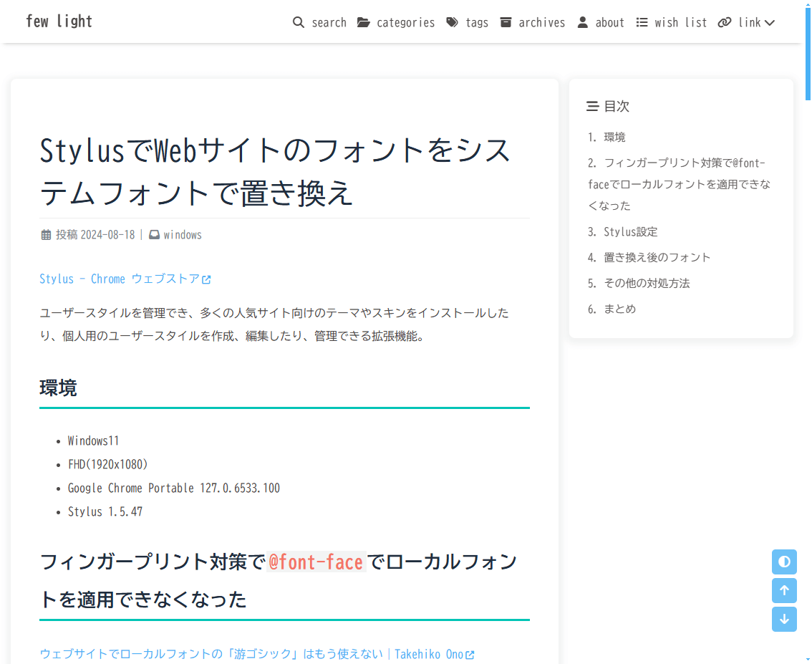Jump to Stylus設定 in the table of contents
Screen dimensions: 812x664
630,231
